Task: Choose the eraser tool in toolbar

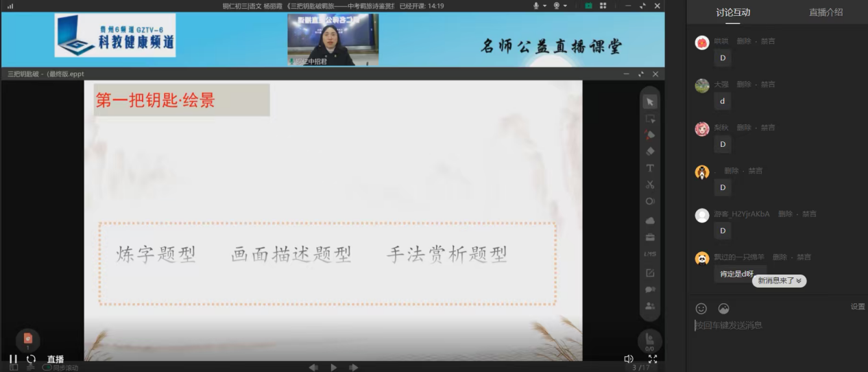Action: (x=650, y=151)
